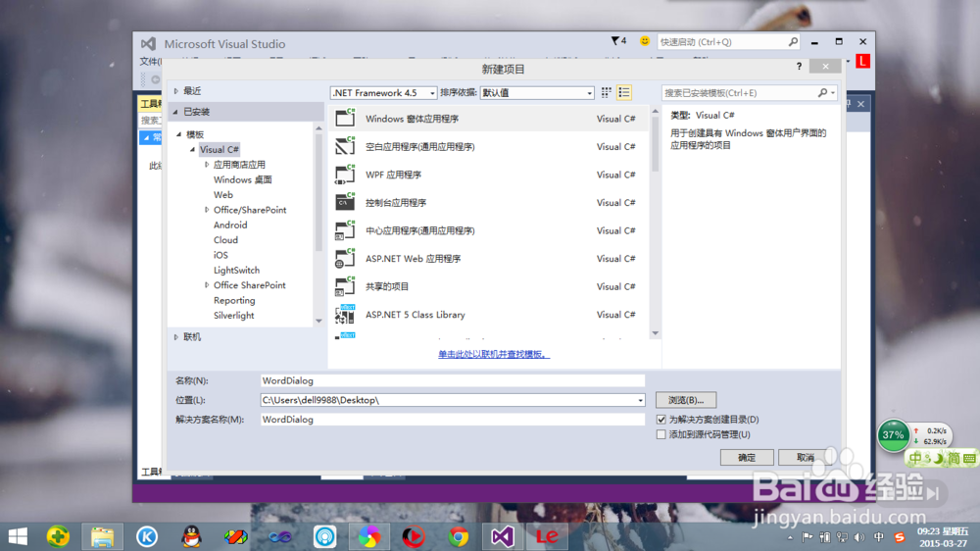
Task: Close the 新建项目 dialog
Action: click(x=825, y=67)
